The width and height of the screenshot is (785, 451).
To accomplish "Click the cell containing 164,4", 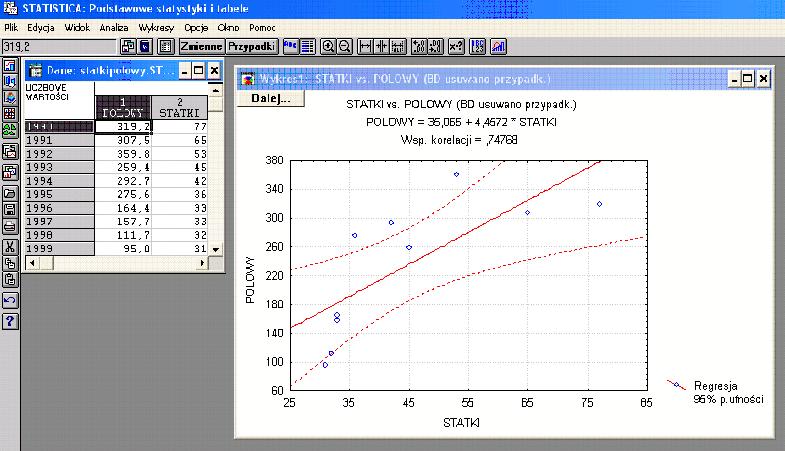I will 123,208.
